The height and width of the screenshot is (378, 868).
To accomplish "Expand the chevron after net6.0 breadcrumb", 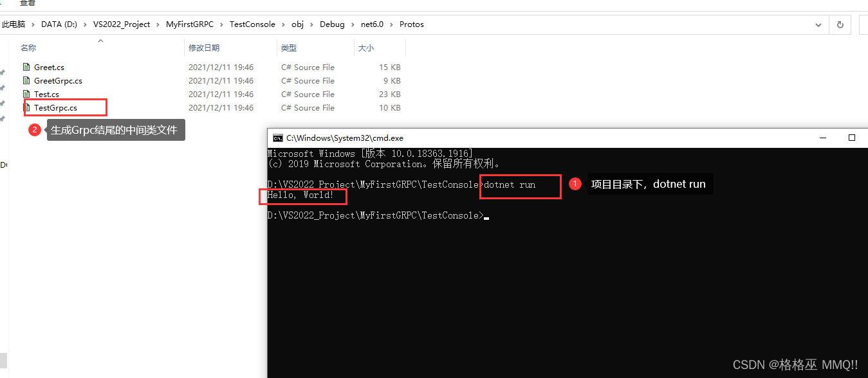I will (x=392, y=24).
